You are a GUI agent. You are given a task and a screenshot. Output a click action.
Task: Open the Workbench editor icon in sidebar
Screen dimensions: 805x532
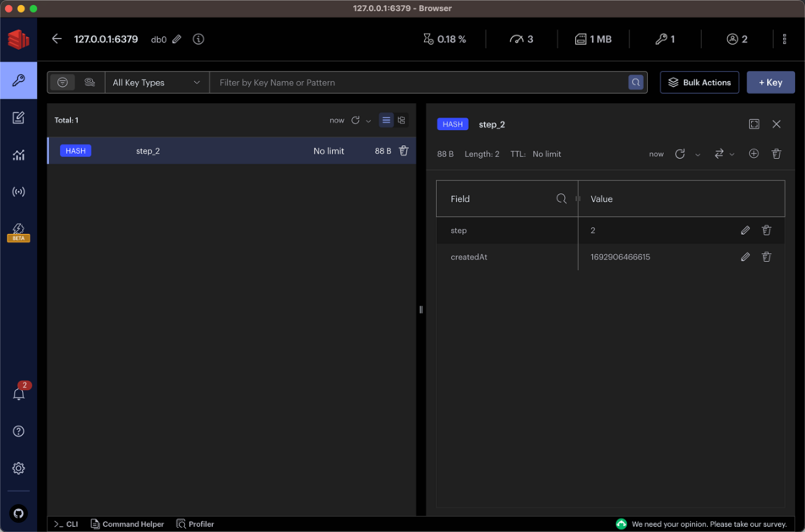[19, 117]
